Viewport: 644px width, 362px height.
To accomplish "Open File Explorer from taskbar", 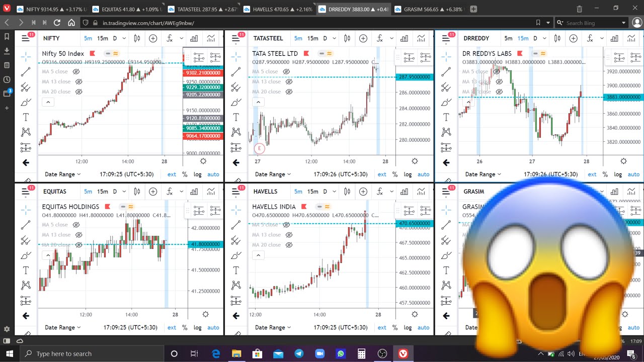I will click(x=236, y=353).
